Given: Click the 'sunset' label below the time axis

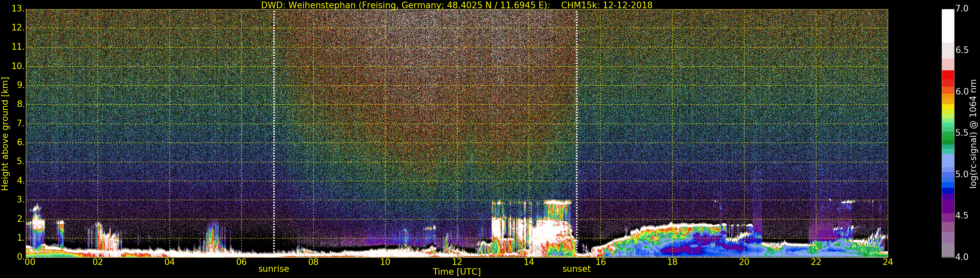Looking at the screenshot, I should (x=576, y=269).
